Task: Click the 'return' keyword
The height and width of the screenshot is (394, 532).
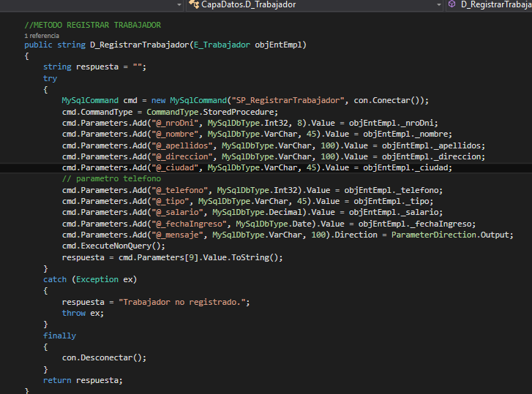Action: [x=57, y=380]
